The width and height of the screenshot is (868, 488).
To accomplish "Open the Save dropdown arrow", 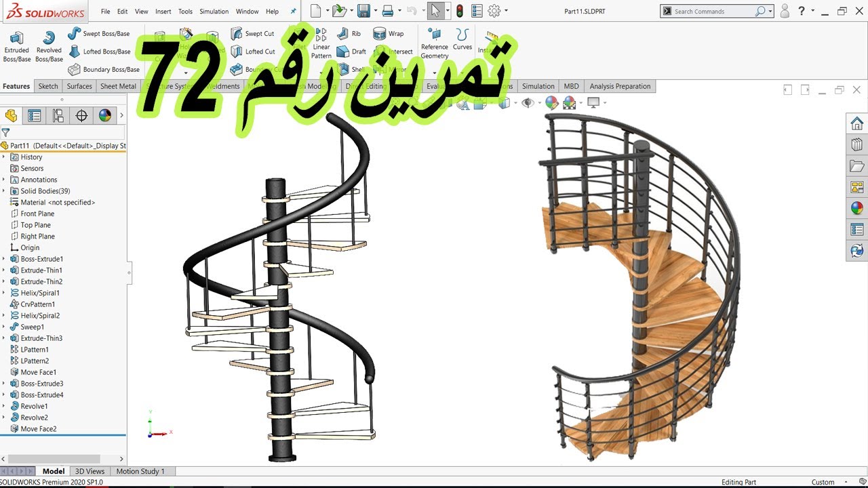I will tap(374, 11).
